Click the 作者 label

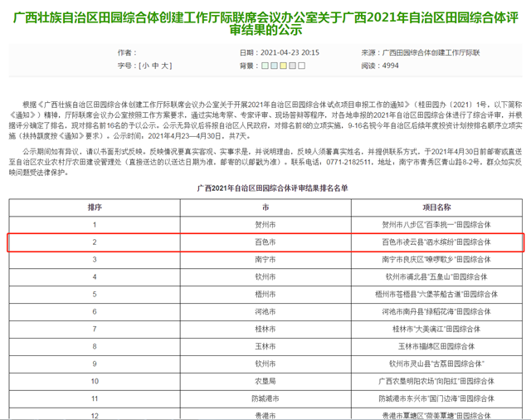coord(126,53)
